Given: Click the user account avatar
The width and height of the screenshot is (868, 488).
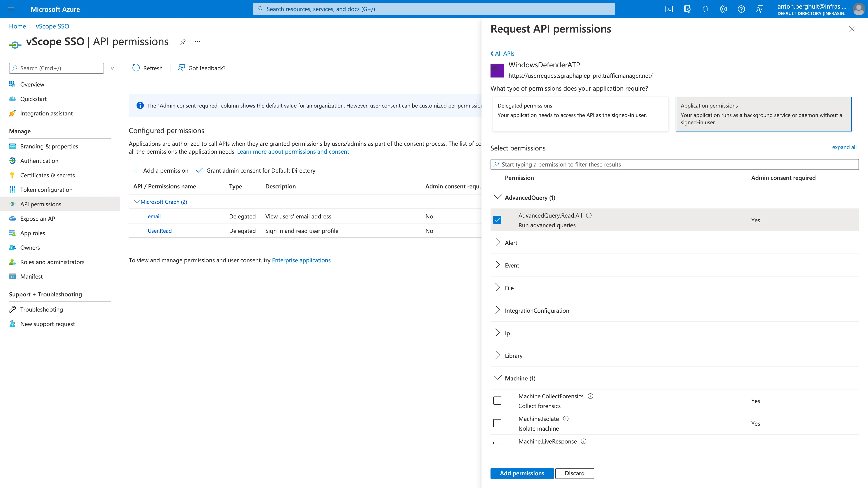Looking at the screenshot, I should coord(859,9).
